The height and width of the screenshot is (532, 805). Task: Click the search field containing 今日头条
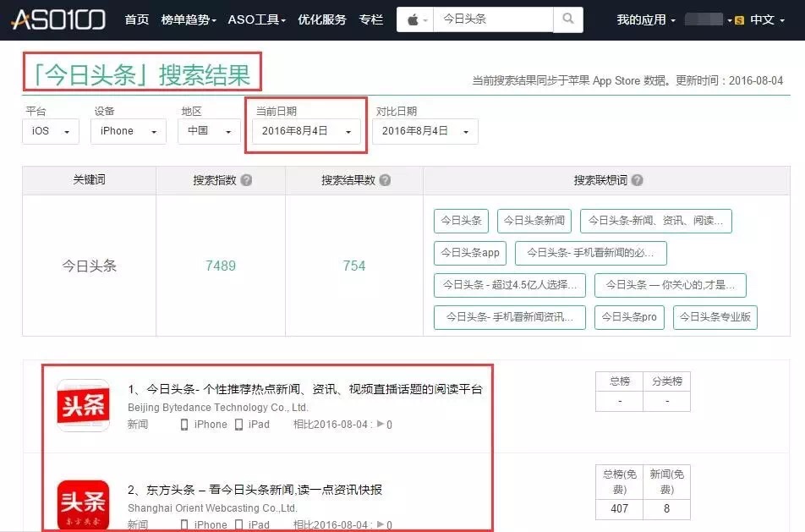493,19
